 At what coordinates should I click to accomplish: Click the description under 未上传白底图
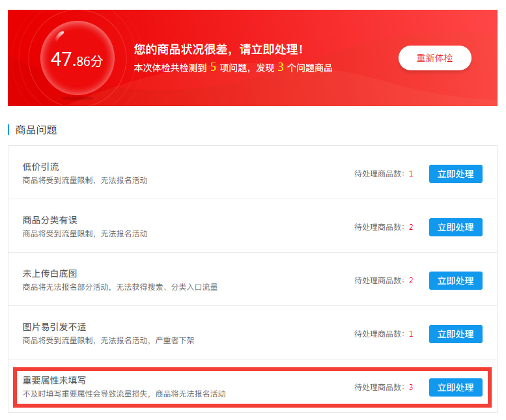(120, 287)
